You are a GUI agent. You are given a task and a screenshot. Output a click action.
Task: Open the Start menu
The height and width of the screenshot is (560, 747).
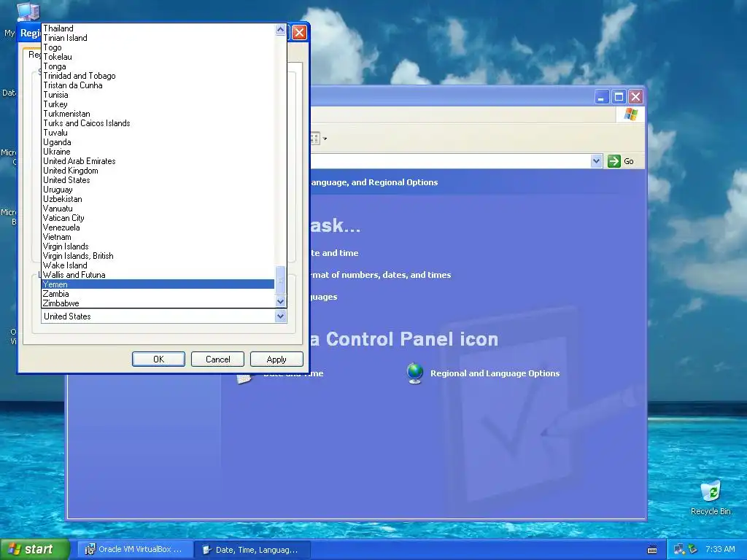(35, 550)
